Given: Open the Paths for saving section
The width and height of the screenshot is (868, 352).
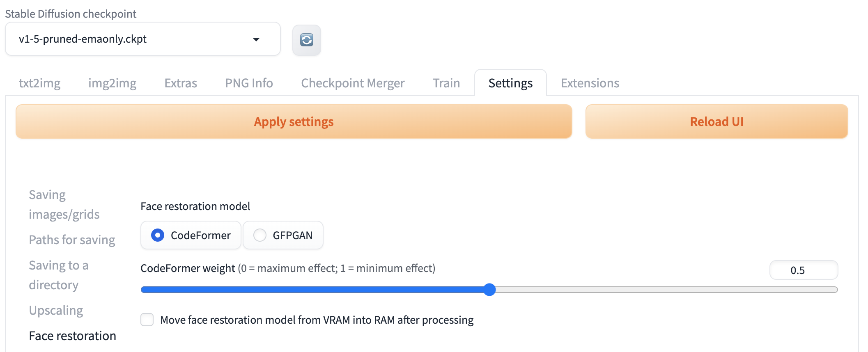Looking at the screenshot, I should pos(72,240).
